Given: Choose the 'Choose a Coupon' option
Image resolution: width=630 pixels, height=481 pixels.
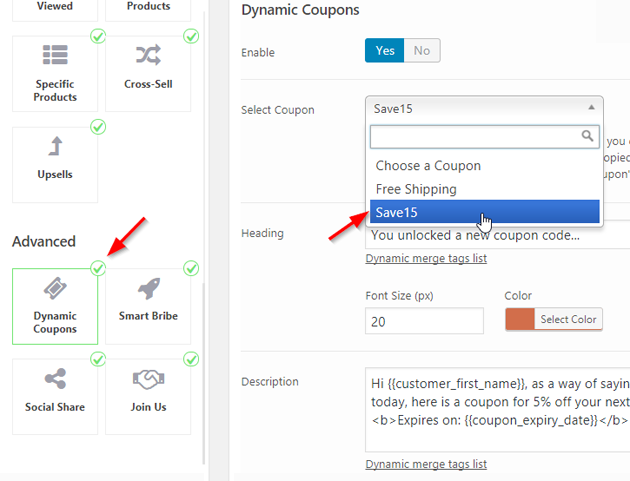Looking at the screenshot, I should pos(485,166).
